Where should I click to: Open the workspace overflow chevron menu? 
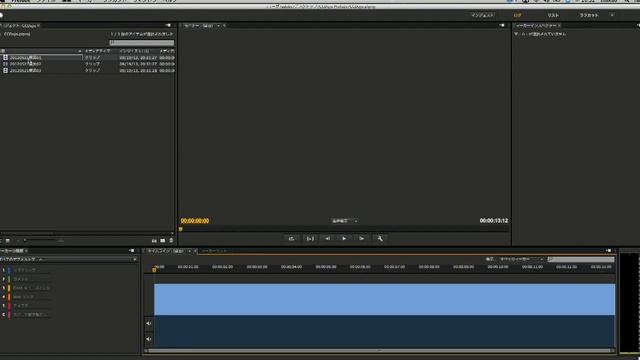pyautogui.click(x=612, y=15)
